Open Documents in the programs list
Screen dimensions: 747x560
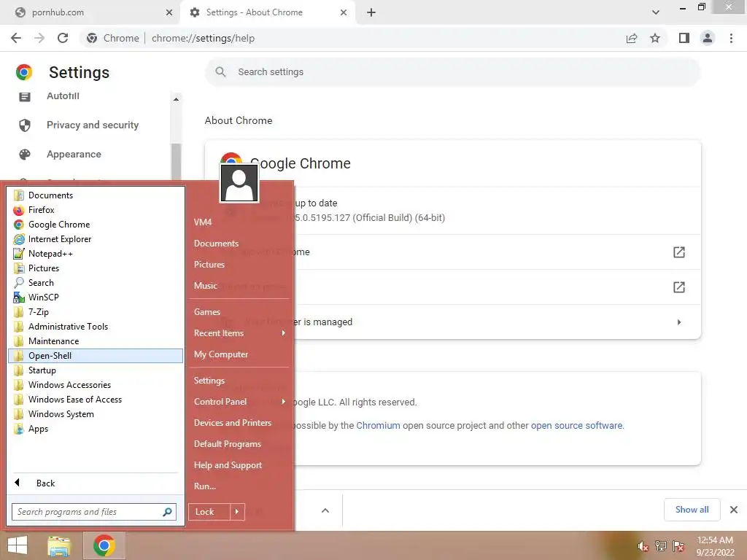coord(96,195)
